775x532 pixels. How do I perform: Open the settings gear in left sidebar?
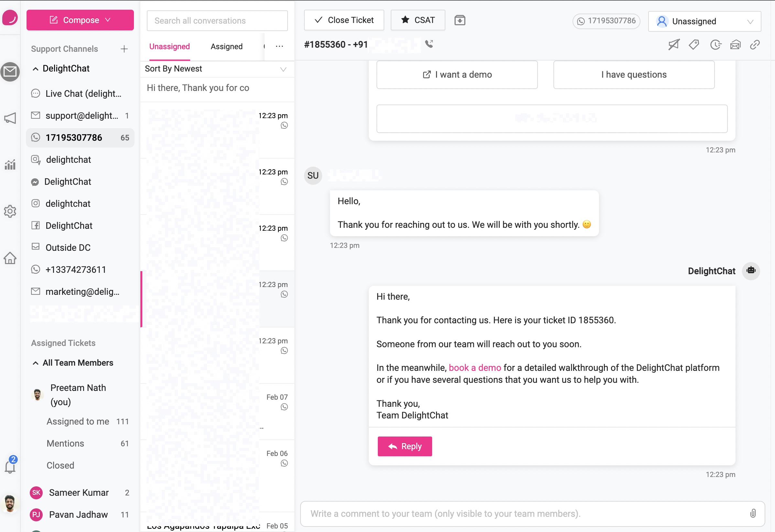(x=10, y=211)
